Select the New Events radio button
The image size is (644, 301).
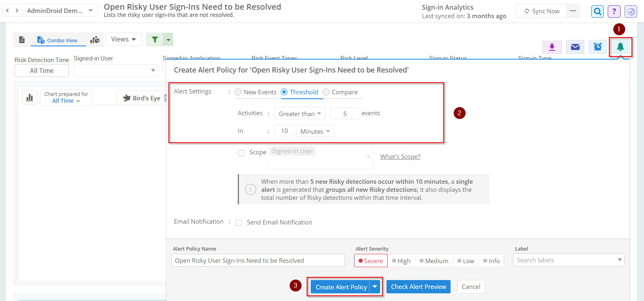click(x=238, y=92)
